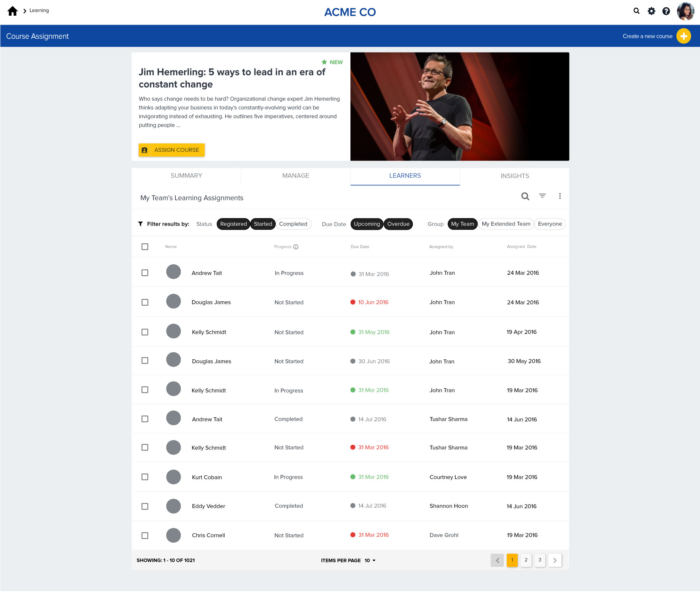Open the SUMMARY tab

186,176
